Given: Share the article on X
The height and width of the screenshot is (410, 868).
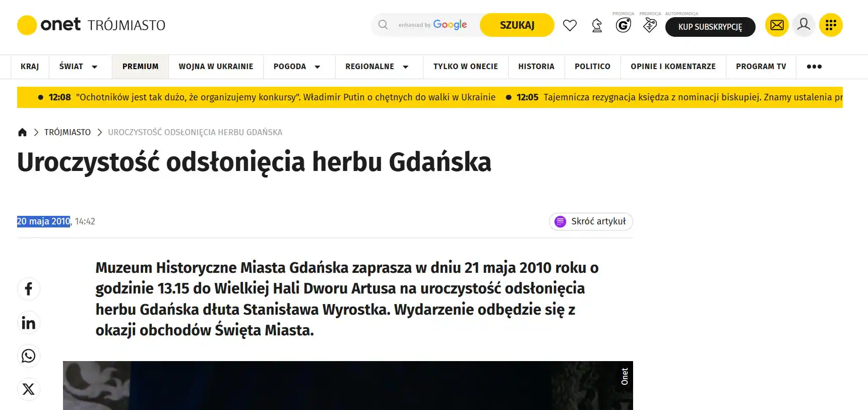Looking at the screenshot, I should [29, 389].
